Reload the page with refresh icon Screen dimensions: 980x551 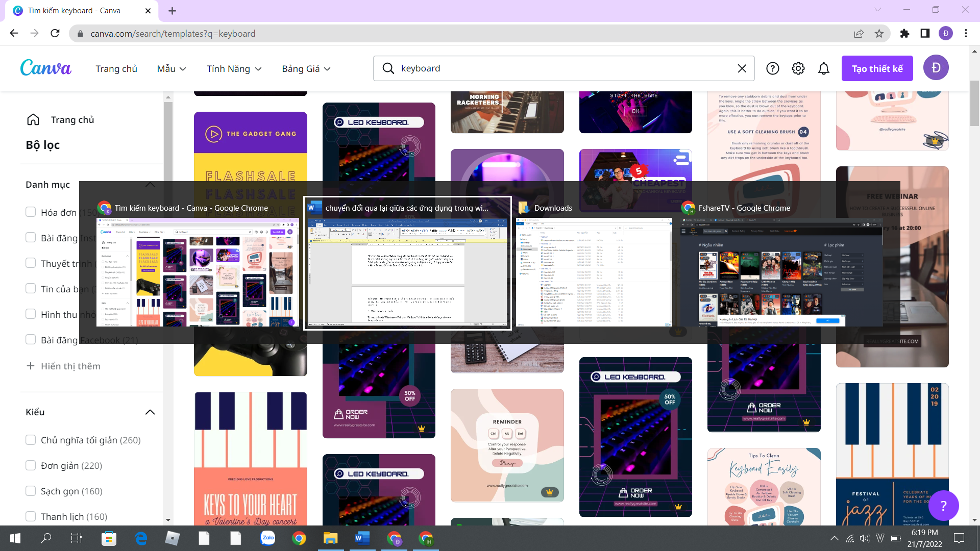[x=55, y=33]
